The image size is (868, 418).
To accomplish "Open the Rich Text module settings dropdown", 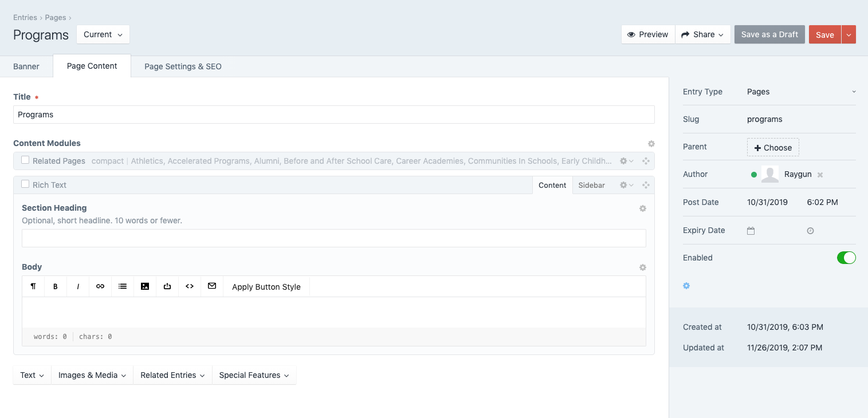I will tap(626, 185).
